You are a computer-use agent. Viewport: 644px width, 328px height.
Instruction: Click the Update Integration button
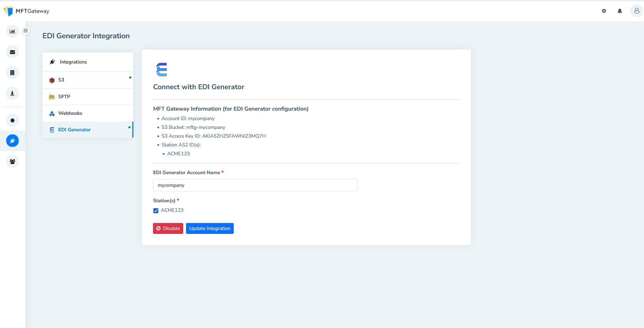coord(210,228)
